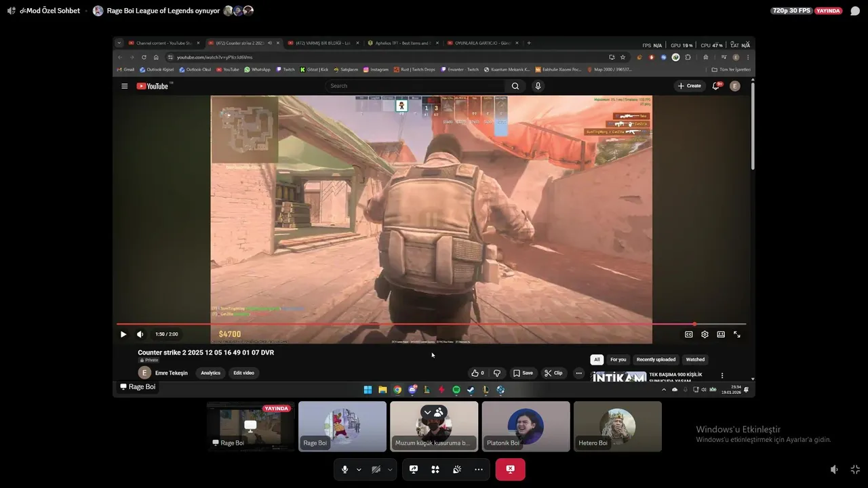Click YouTube search magnifier button
868x488 pixels.
(x=515, y=86)
